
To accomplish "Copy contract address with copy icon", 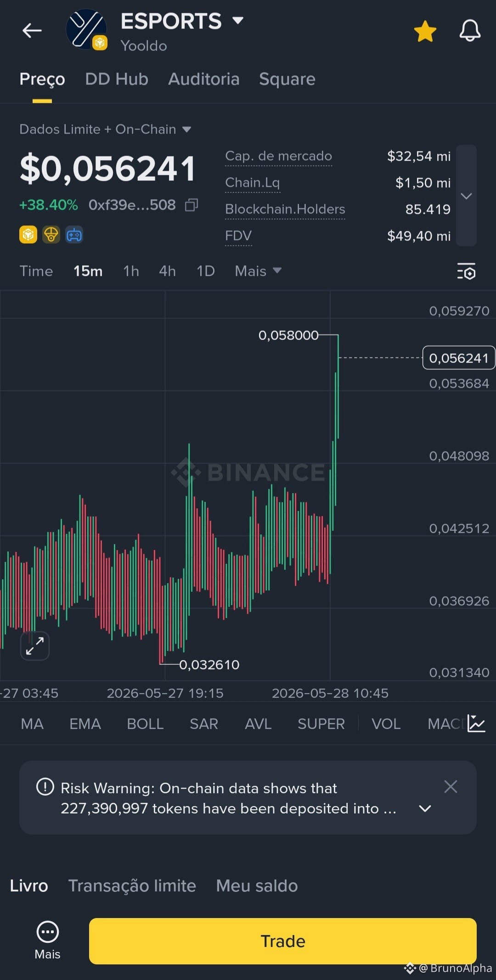I will click(192, 205).
